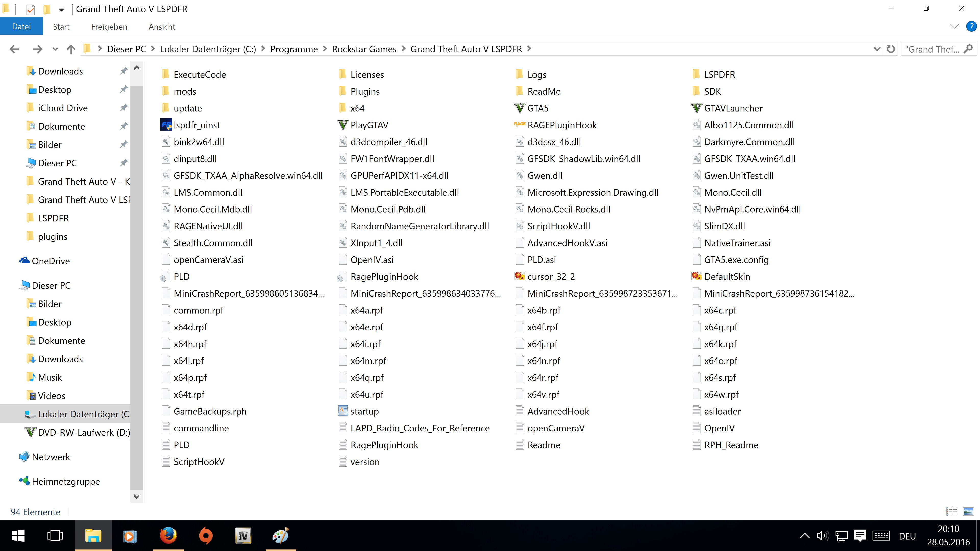Select the lspdfr_uinst uninstaller icon
Screen dimensions: 980x551
(x=166, y=125)
